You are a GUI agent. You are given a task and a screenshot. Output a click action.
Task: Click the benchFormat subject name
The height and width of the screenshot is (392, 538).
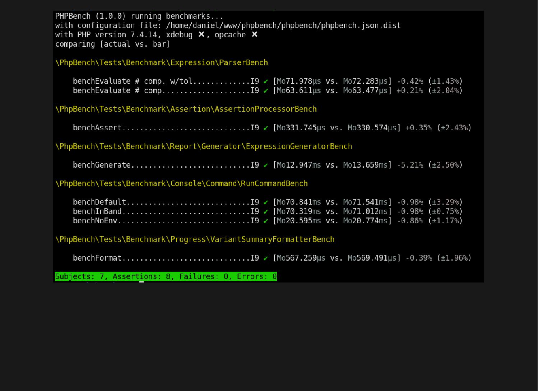click(97, 258)
